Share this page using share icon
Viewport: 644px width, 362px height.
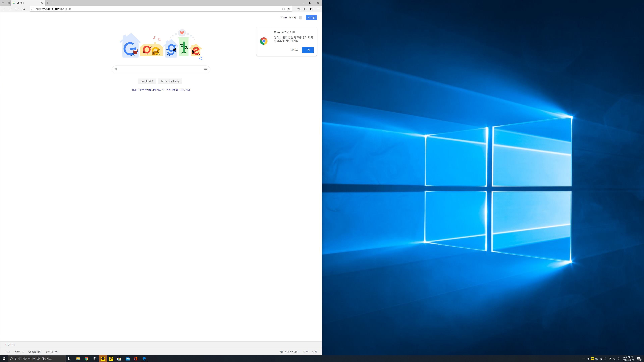click(x=311, y=9)
